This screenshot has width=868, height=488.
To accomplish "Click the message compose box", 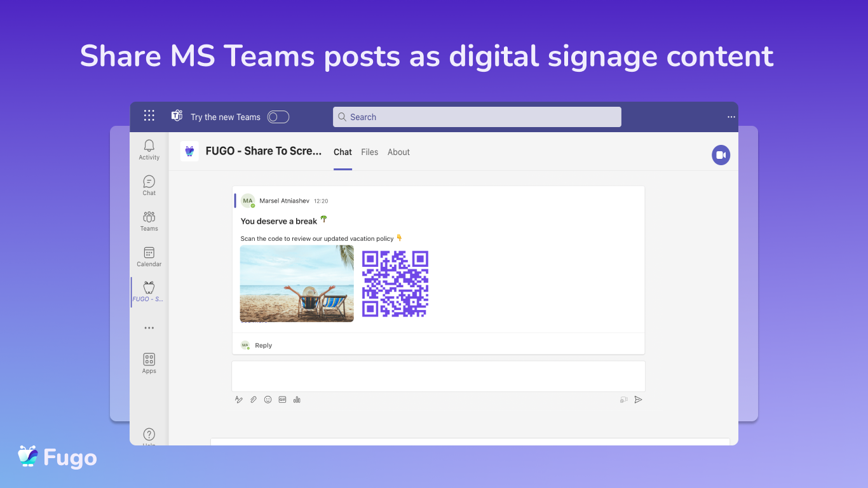I will pos(438,376).
